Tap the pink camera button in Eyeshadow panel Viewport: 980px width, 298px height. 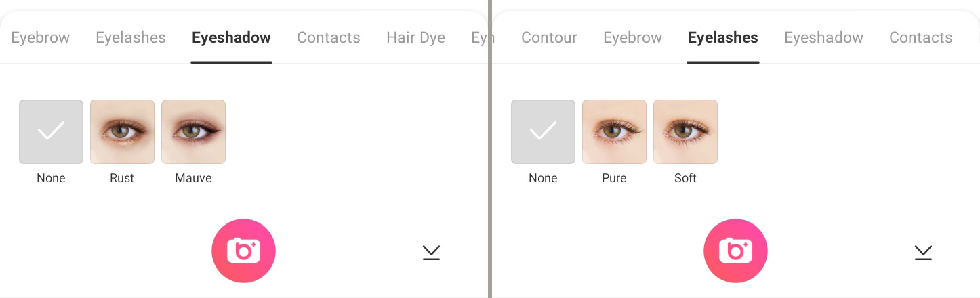243,251
